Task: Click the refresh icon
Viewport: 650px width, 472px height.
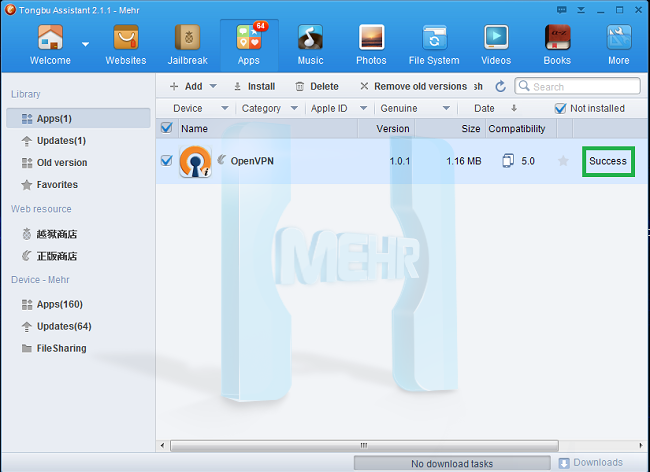Action: click(500, 86)
